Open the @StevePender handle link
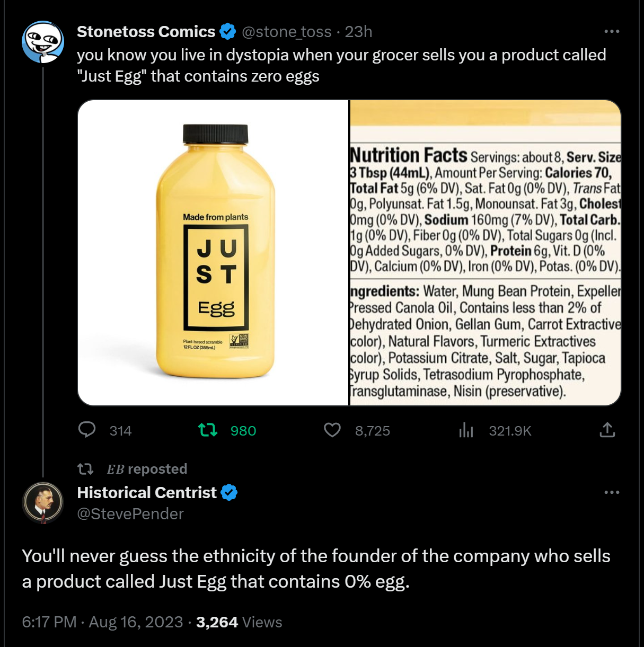Viewport: 644px width, 647px height. [x=130, y=514]
